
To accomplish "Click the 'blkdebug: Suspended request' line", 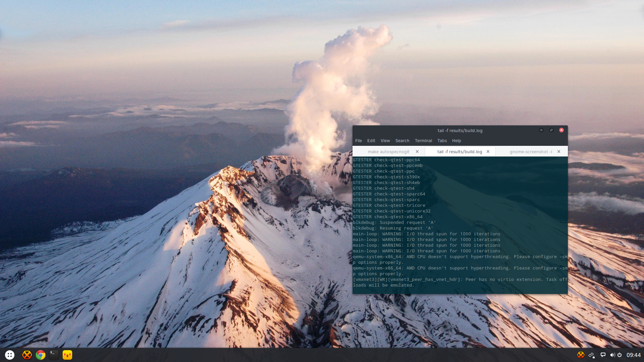I will click(394, 223).
